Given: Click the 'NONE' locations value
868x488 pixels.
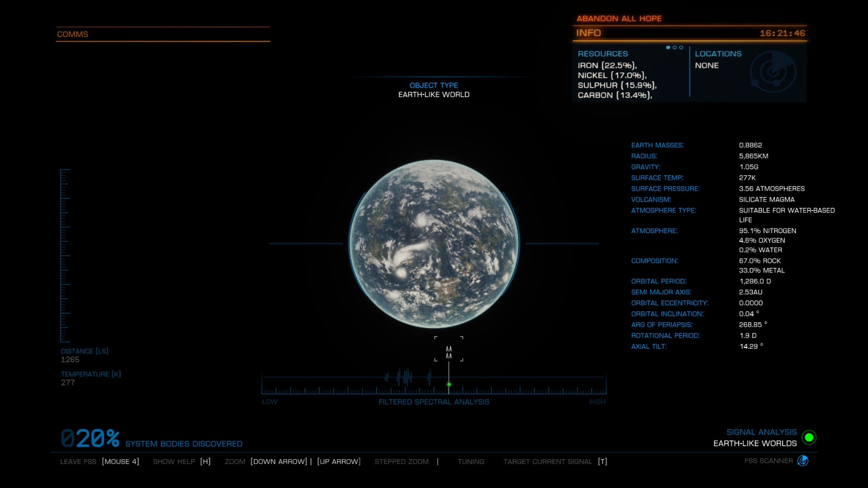Looking at the screenshot, I should (x=707, y=66).
